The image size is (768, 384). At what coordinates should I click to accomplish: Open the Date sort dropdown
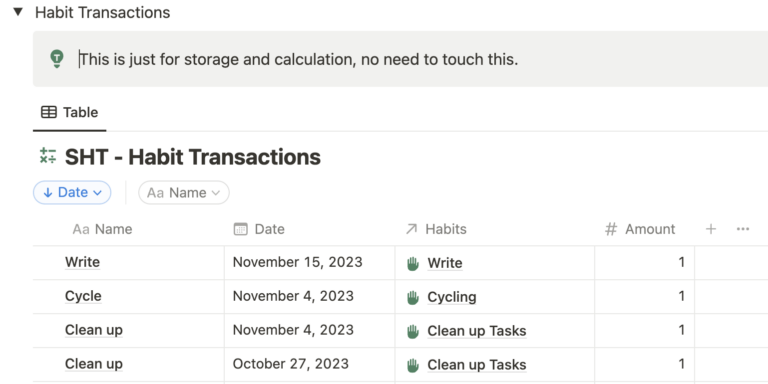tap(72, 192)
